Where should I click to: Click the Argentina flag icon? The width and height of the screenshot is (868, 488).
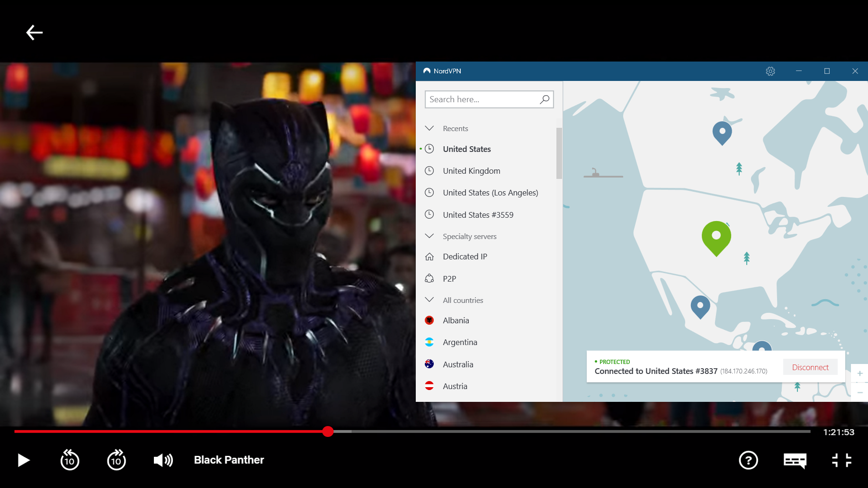click(430, 342)
